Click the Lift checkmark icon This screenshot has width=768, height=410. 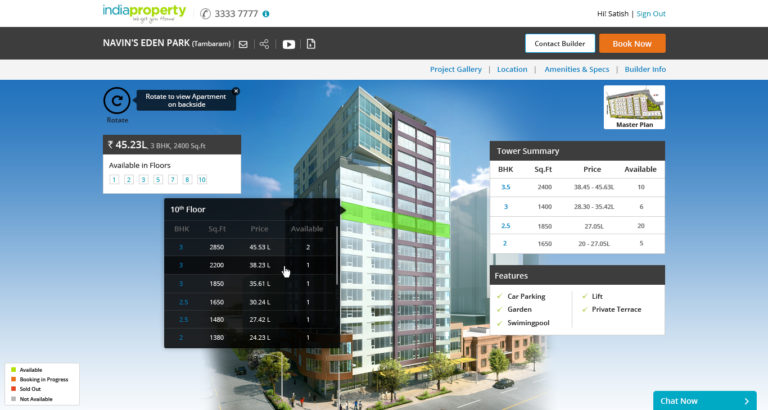(584, 296)
